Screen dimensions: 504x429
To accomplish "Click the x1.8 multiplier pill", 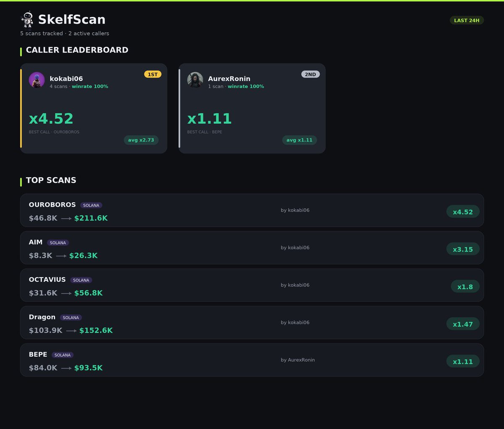I will tap(465, 287).
